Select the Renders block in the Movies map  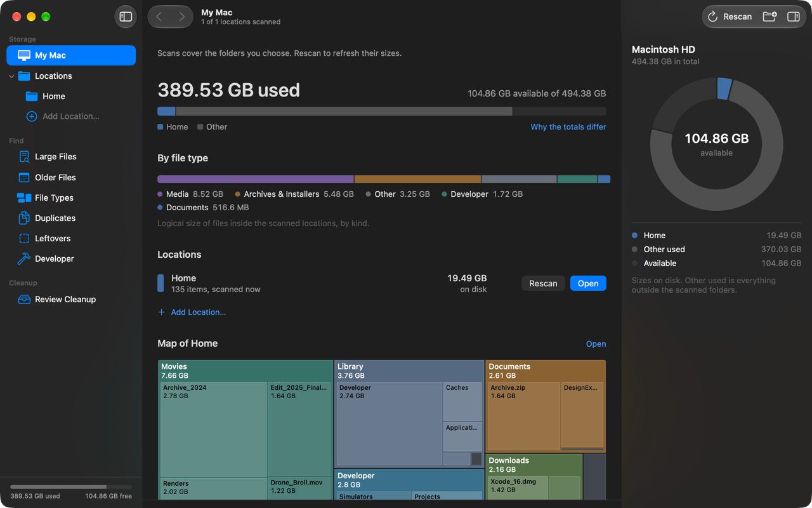click(x=213, y=489)
